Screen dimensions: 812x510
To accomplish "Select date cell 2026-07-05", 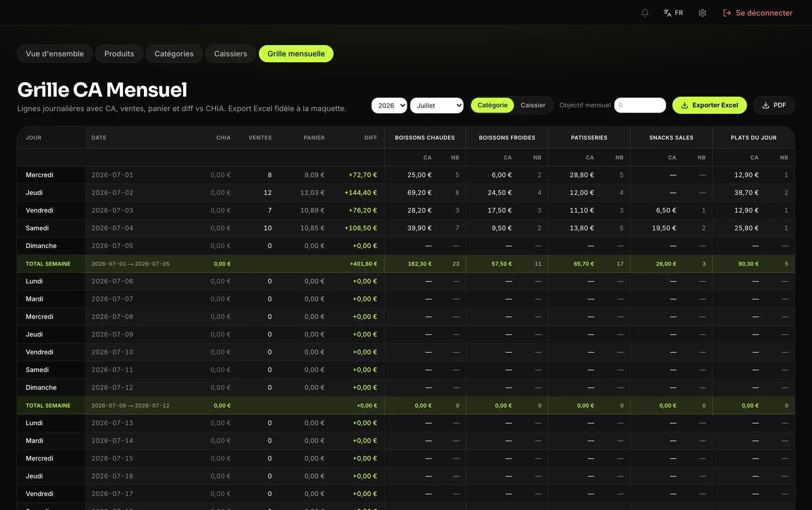I will point(112,246).
